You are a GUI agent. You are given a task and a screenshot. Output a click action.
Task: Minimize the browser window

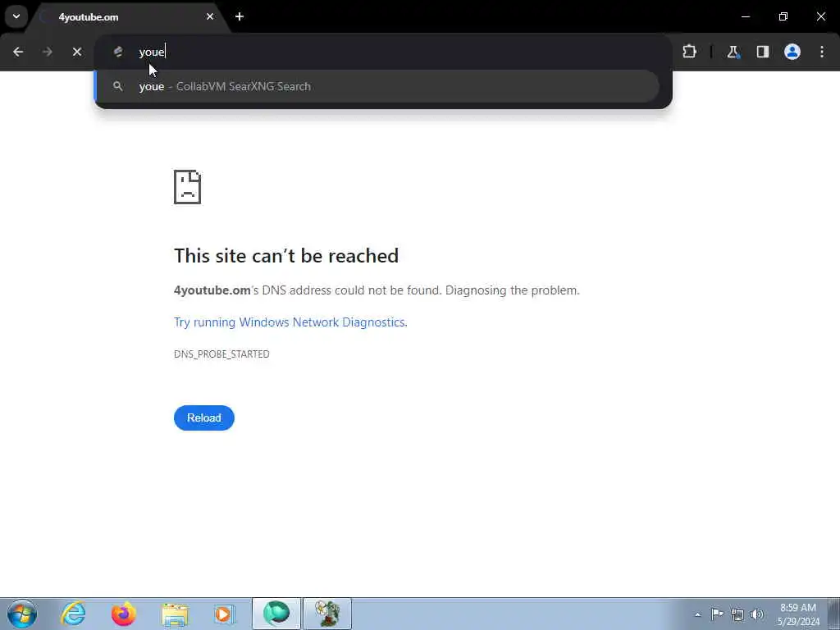pyautogui.click(x=746, y=16)
